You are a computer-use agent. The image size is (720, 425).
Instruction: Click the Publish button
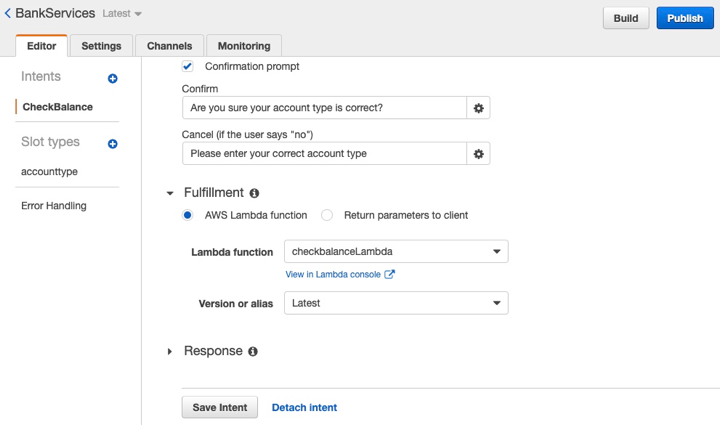(x=685, y=18)
